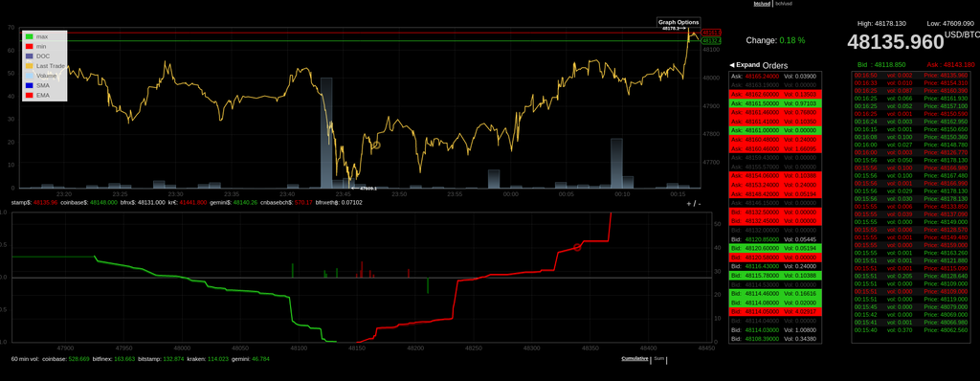Click the cnbasebch$ 570.17 ticker

285,203
